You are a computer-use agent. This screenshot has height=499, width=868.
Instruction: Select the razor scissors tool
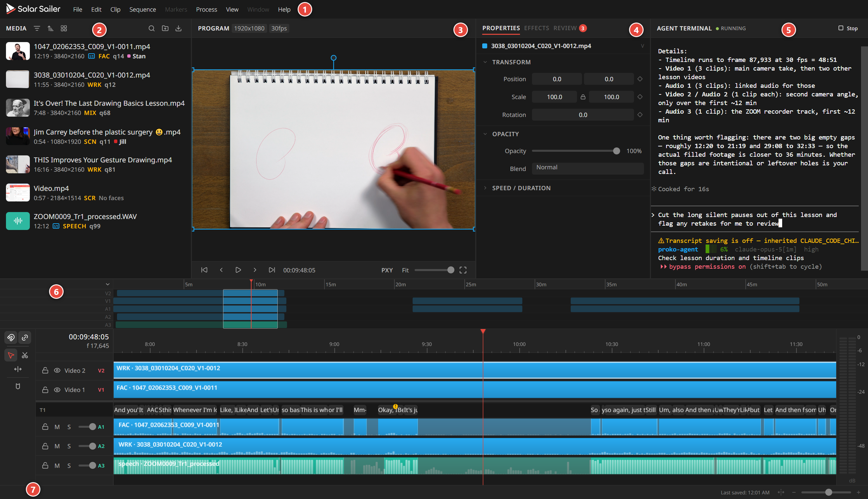25,356
